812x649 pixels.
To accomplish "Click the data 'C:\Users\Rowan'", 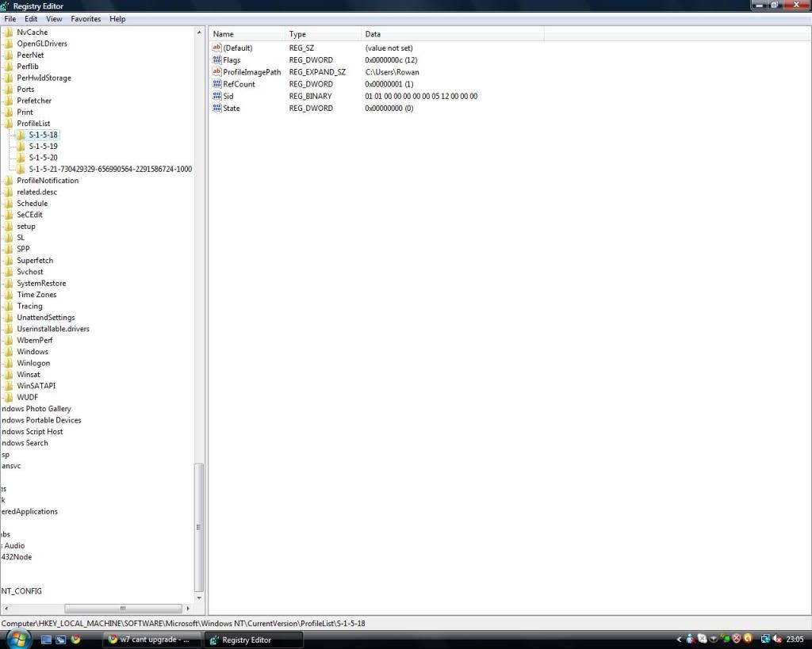I will tap(392, 72).
